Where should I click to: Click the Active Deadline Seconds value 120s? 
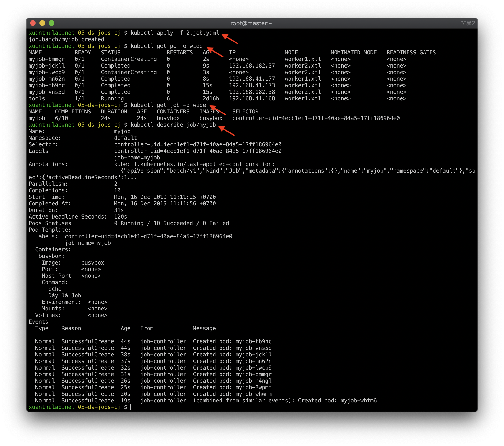(120, 217)
